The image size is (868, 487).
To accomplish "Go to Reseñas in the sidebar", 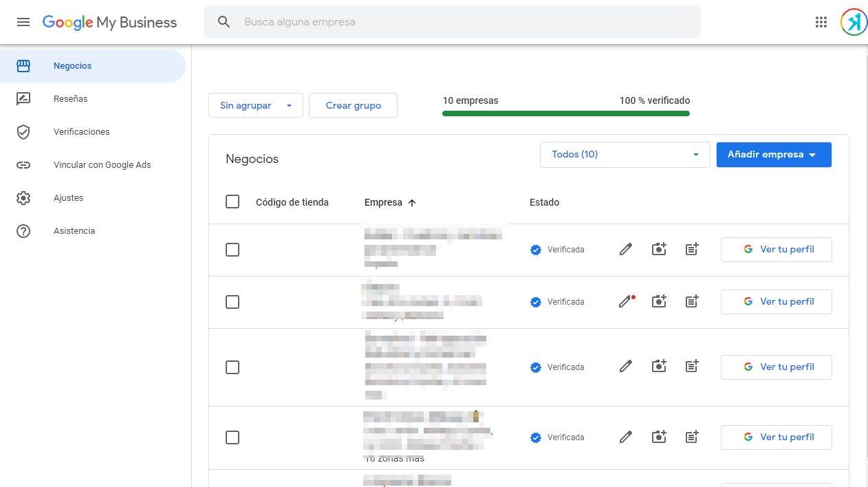I will point(71,99).
